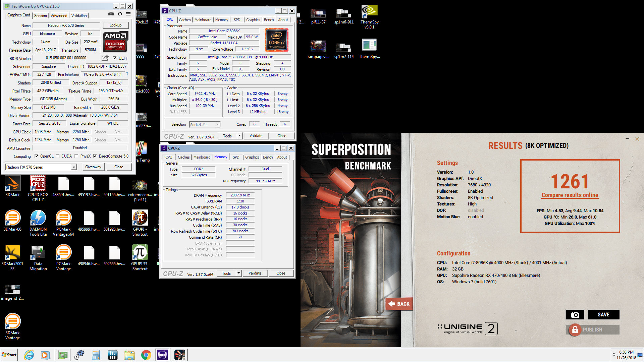Image resolution: width=644 pixels, height=362 pixels.
Task: Select the 3DMark06 desktop icon
Action: coord(12,221)
